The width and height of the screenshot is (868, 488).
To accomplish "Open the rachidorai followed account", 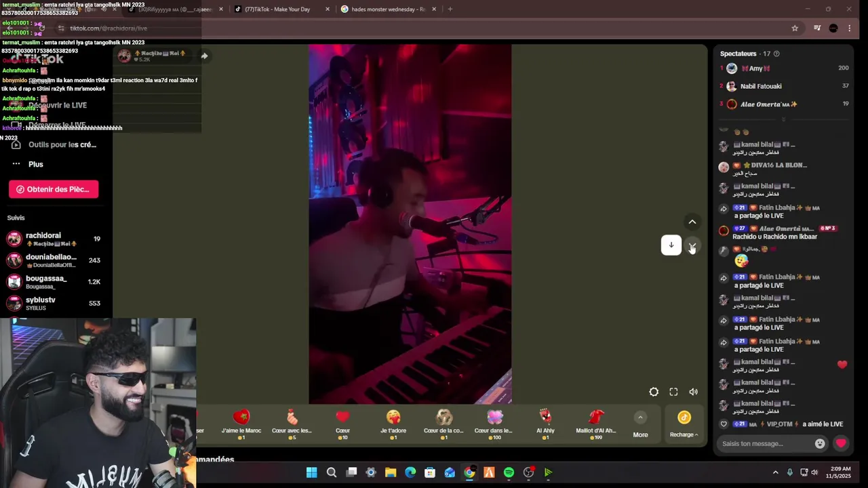I will click(x=54, y=239).
